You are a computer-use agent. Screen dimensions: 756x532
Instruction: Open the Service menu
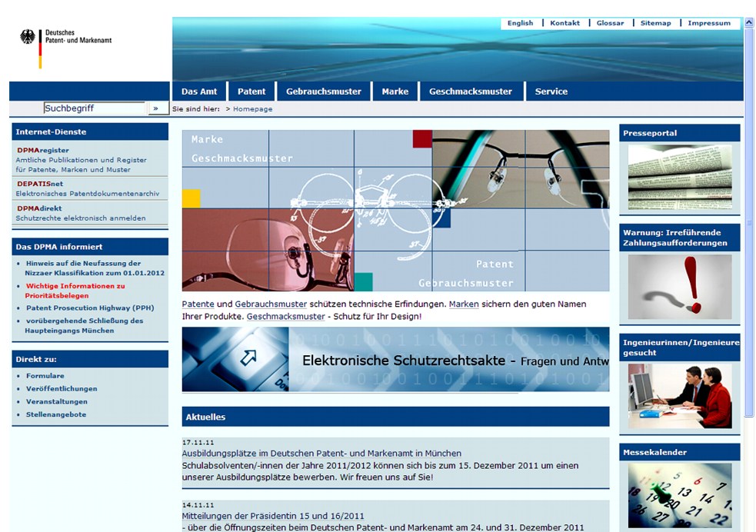551,91
